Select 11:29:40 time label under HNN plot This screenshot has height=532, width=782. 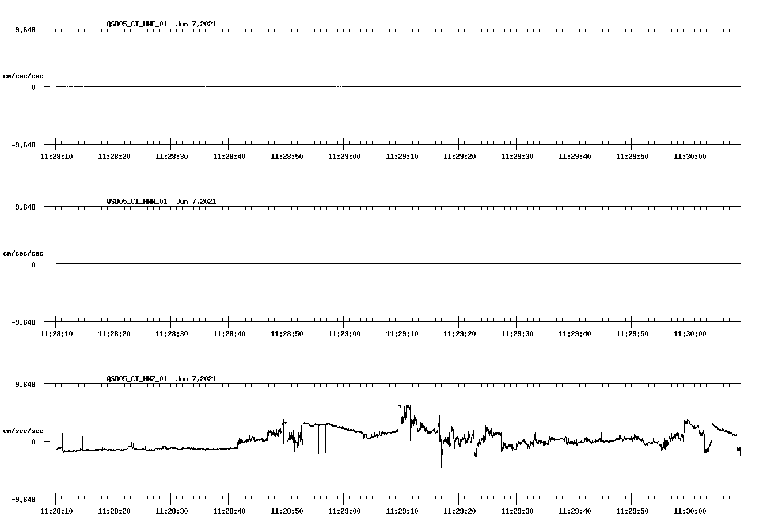[575, 334]
